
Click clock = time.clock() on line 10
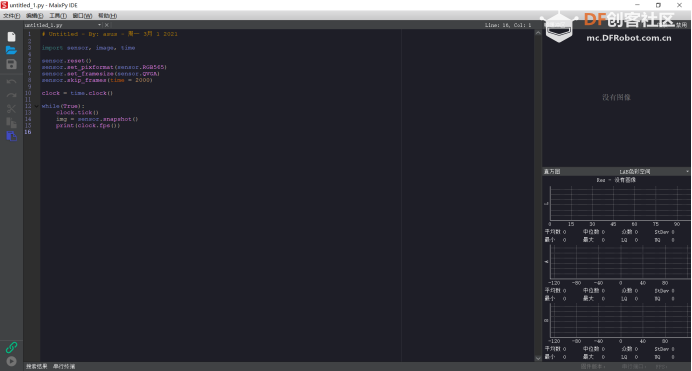77,93
